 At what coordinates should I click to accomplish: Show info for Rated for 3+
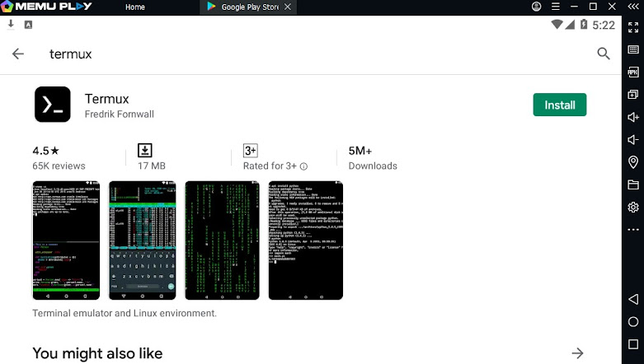pos(303,166)
